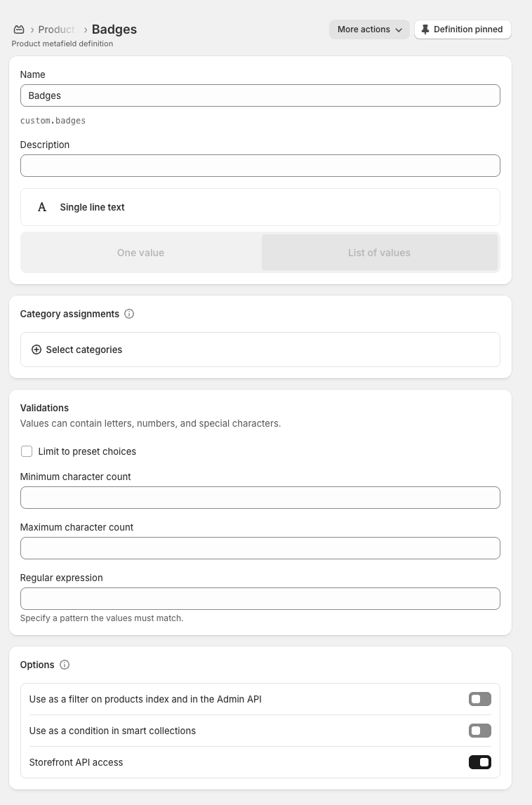Disable Storefront API access toggle
The height and width of the screenshot is (805, 532).
[x=479, y=762]
